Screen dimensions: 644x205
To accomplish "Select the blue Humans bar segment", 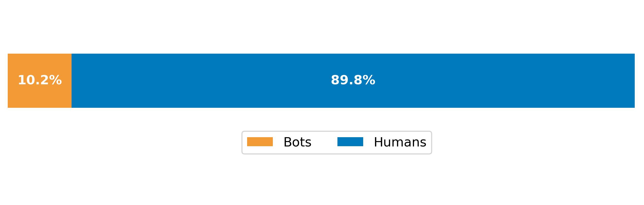I will click(353, 81).
